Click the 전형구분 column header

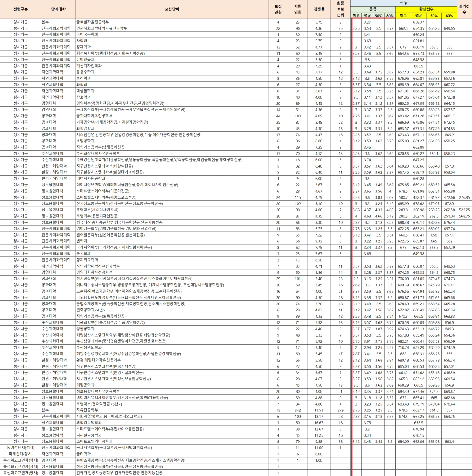[20, 9]
